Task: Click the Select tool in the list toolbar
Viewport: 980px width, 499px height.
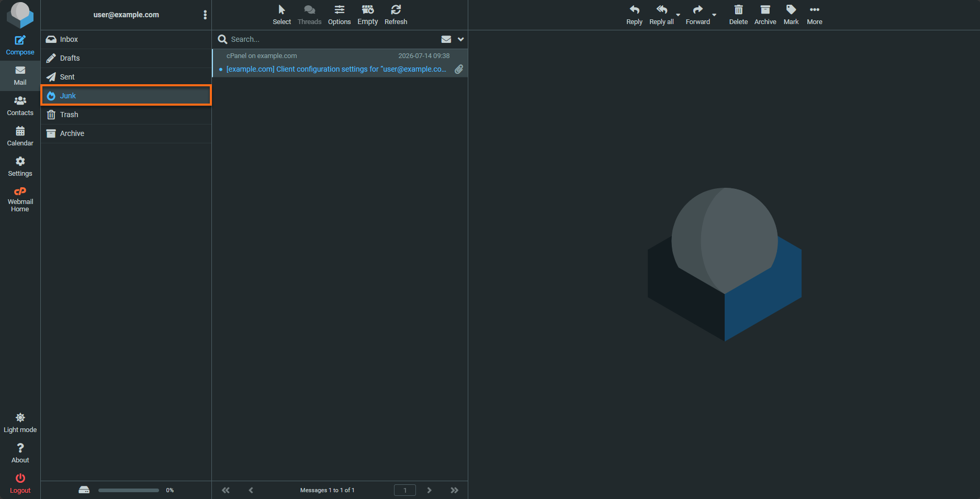Action: [281, 15]
